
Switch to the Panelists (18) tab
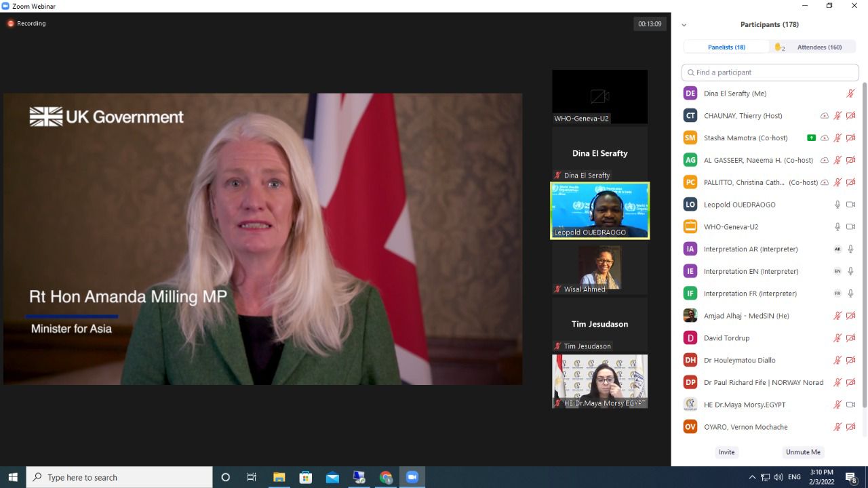(x=726, y=47)
